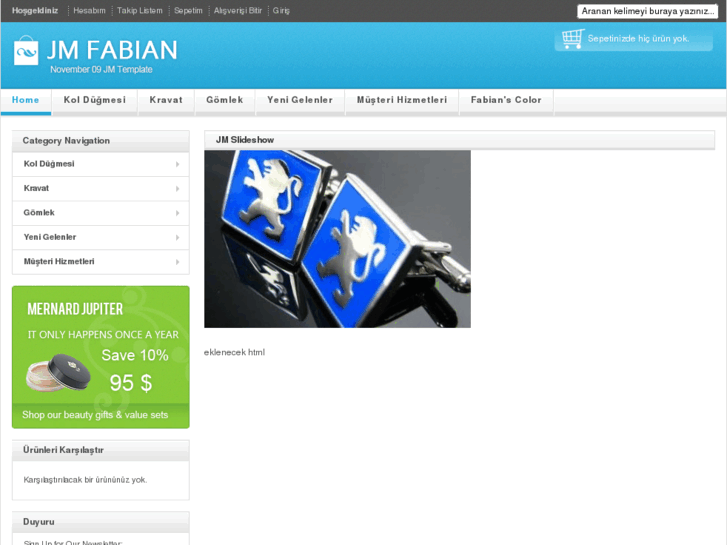Open the Fabian's Color menu tab
727x545 pixels.
point(506,100)
